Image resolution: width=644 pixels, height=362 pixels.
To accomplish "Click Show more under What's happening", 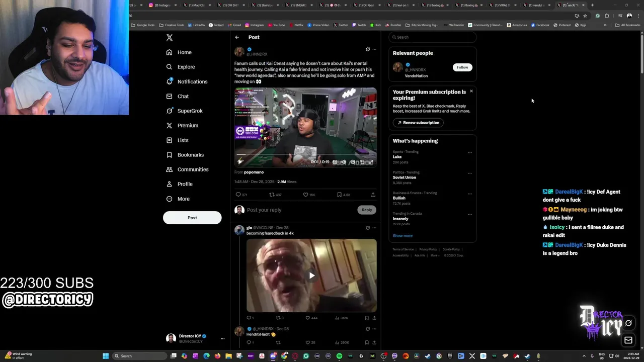I will pos(403,236).
